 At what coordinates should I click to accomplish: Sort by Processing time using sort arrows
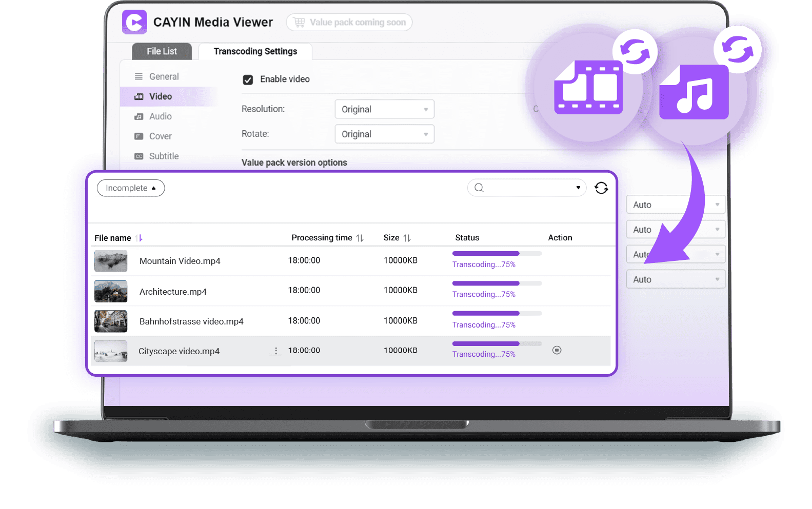coord(360,238)
